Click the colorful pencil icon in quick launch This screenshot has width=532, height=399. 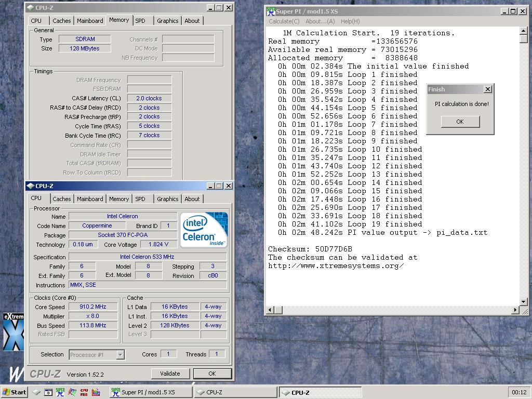coord(72,392)
